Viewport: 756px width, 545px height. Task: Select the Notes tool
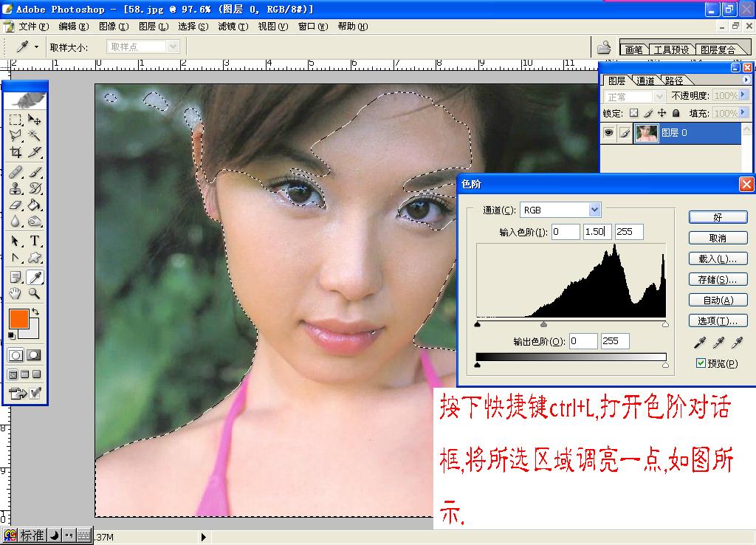[x=16, y=277]
